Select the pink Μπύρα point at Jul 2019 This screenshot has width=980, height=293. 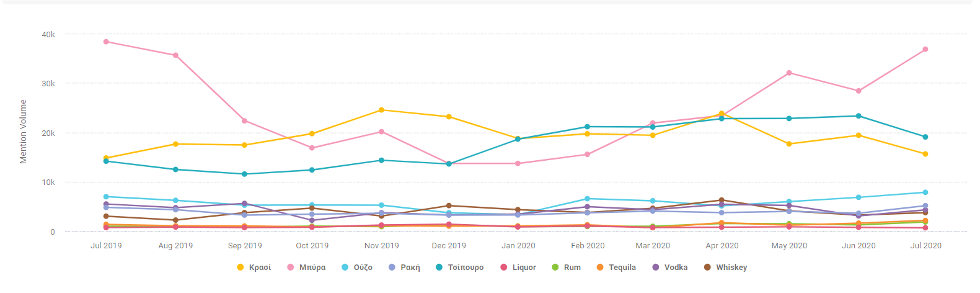click(106, 42)
